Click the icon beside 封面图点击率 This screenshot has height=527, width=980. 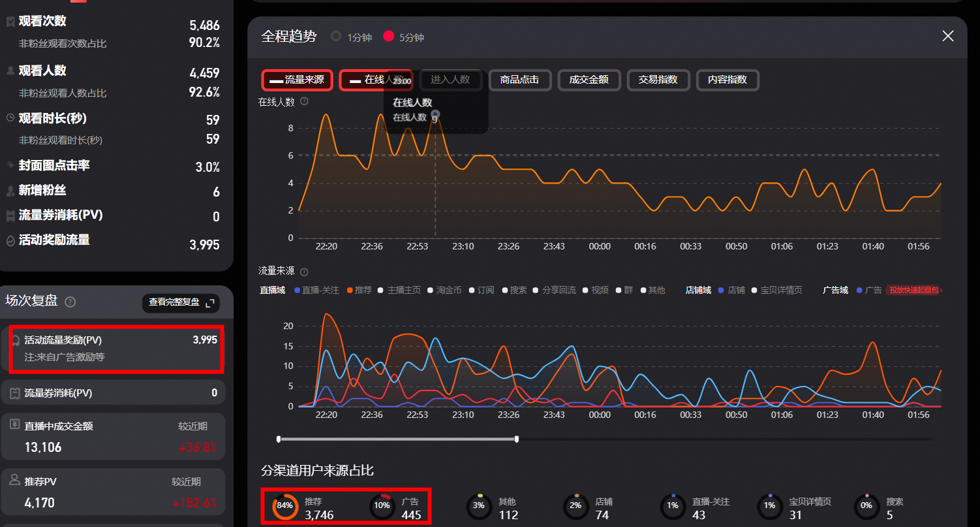(10, 166)
